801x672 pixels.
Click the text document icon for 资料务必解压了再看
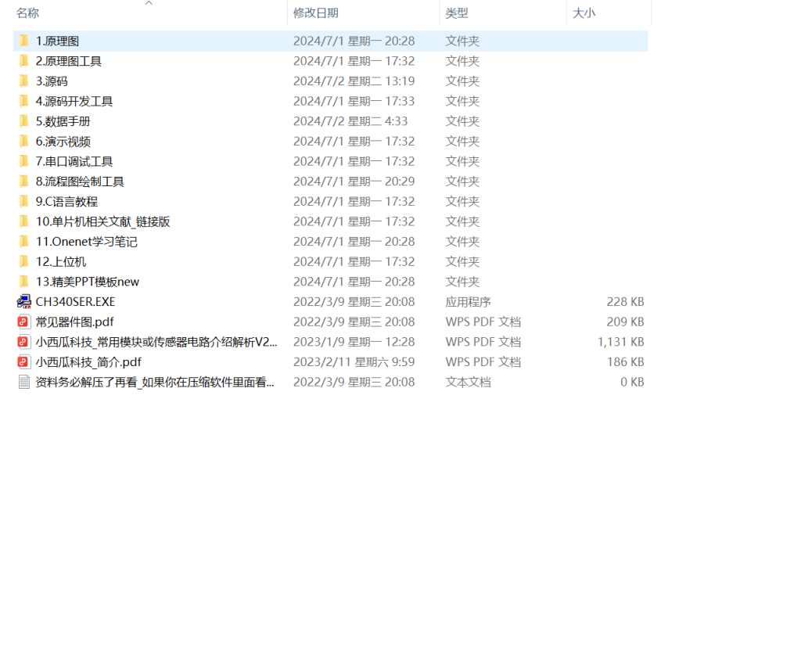tap(23, 382)
